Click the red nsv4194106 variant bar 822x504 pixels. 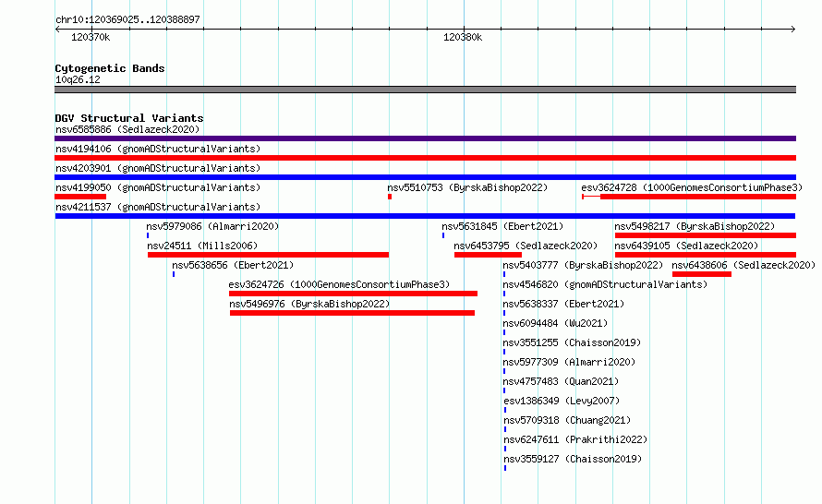point(425,158)
